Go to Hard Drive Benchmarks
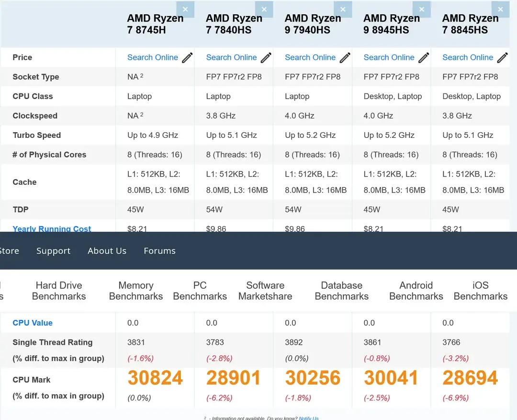This screenshot has width=517, height=420. 59,291
